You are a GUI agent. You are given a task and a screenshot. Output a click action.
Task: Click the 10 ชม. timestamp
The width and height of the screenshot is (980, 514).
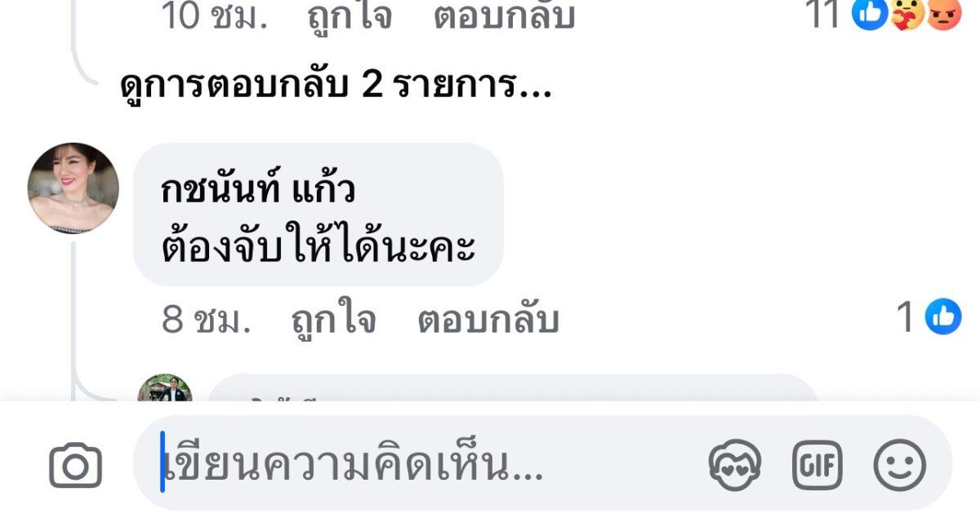point(215,16)
